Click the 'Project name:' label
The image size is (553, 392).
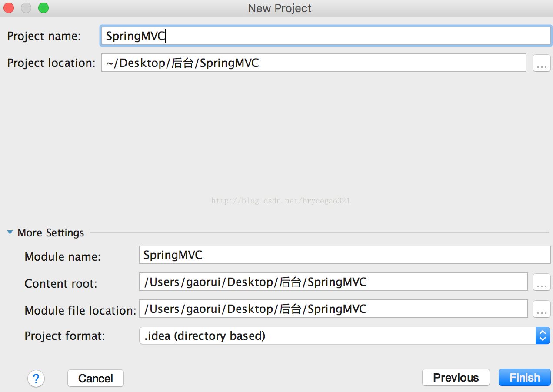click(44, 36)
